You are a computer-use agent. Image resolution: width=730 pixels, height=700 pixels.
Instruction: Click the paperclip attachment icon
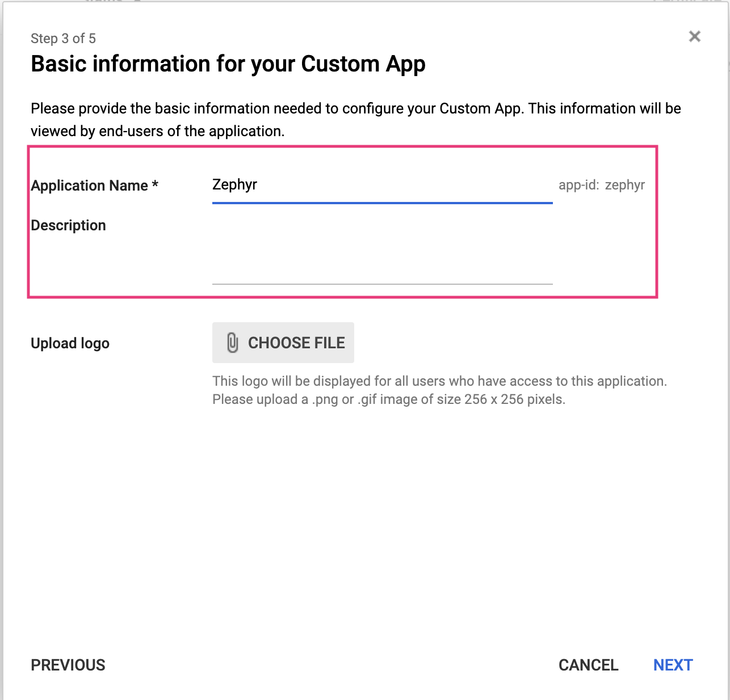coord(232,343)
